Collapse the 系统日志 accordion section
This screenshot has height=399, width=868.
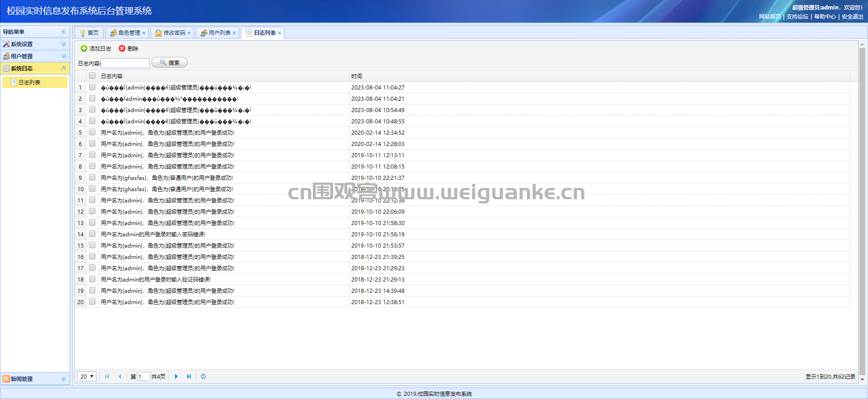[64, 68]
